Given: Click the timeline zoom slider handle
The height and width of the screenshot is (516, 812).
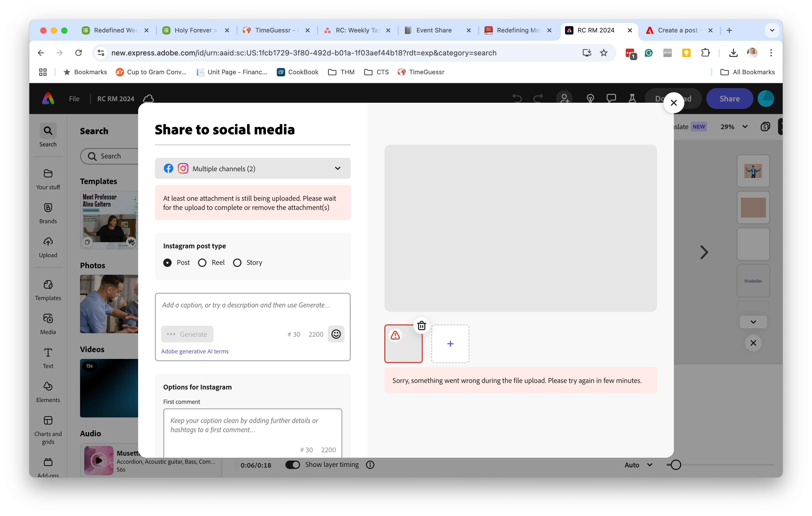Looking at the screenshot, I should coord(675,465).
